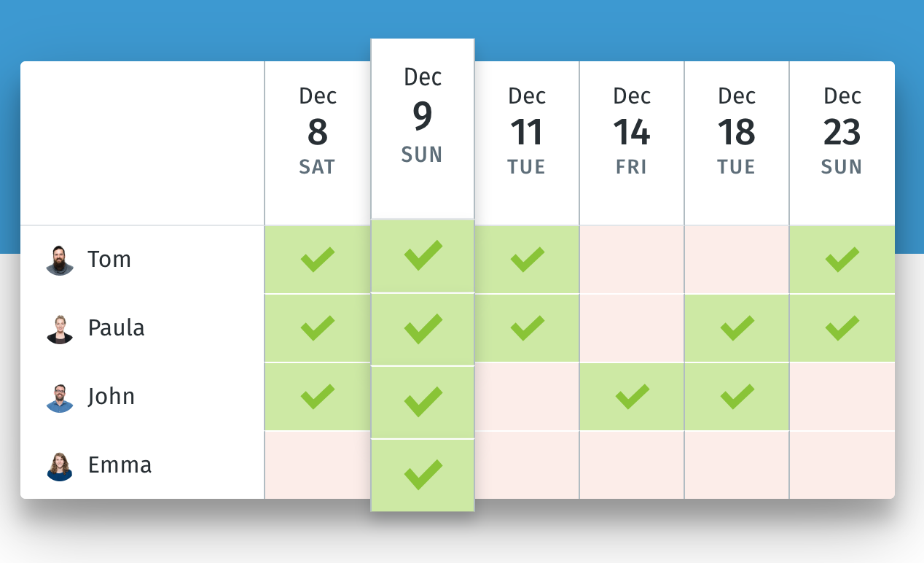Select Paula's checkmark for Dec 23

tap(842, 327)
